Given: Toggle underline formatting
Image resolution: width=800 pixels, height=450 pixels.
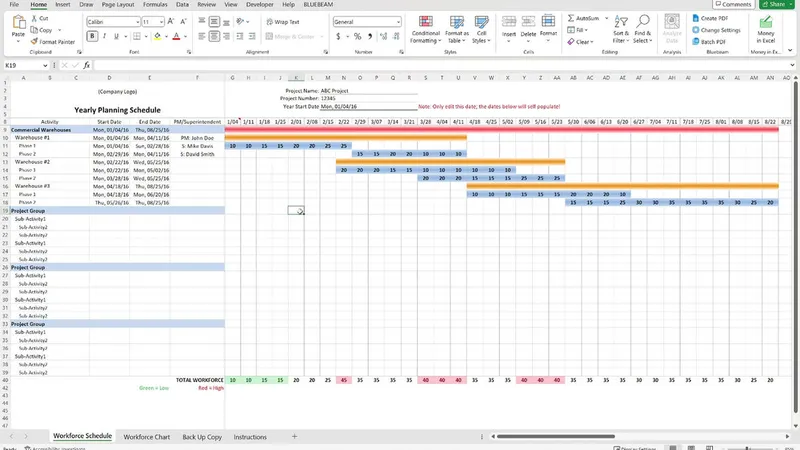Looking at the screenshot, I should click(116, 36).
